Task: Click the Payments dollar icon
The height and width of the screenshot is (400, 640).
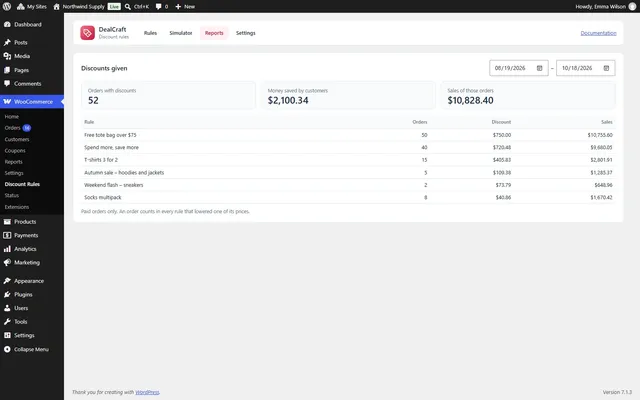Action: pos(7,236)
